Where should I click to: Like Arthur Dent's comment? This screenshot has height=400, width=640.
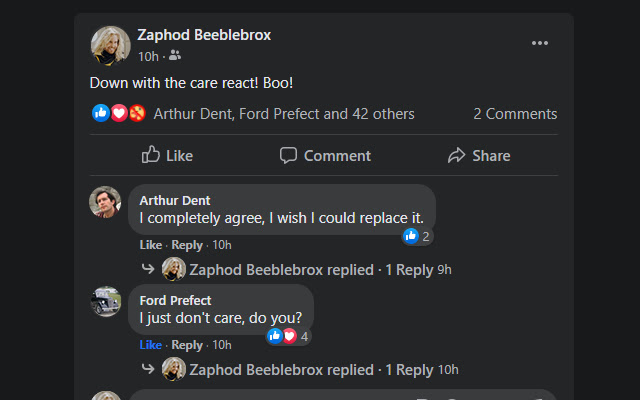click(150, 245)
